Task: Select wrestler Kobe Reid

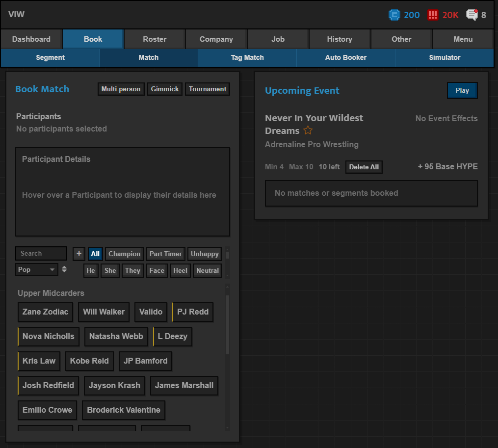Action: click(89, 361)
